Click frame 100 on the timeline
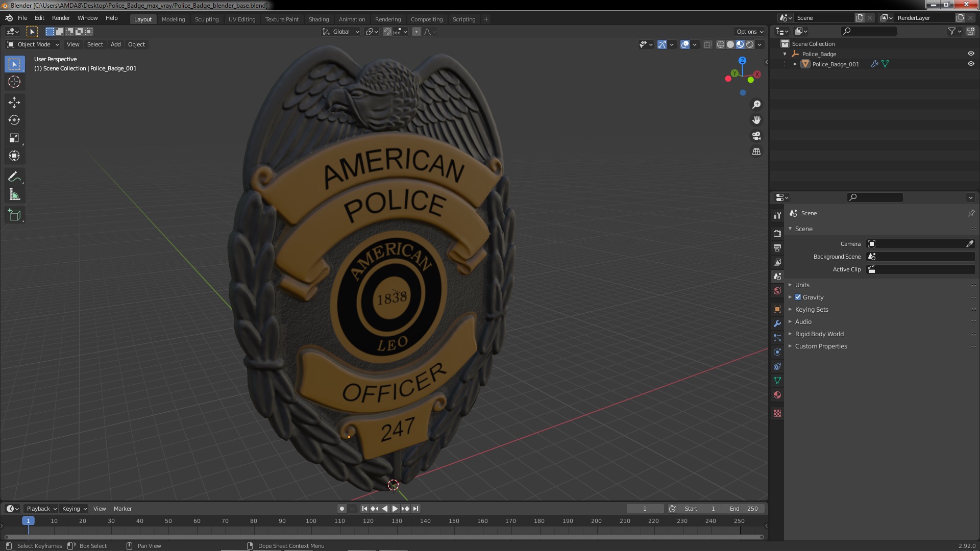Viewport: 980px width, 551px height. pyautogui.click(x=311, y=521)
